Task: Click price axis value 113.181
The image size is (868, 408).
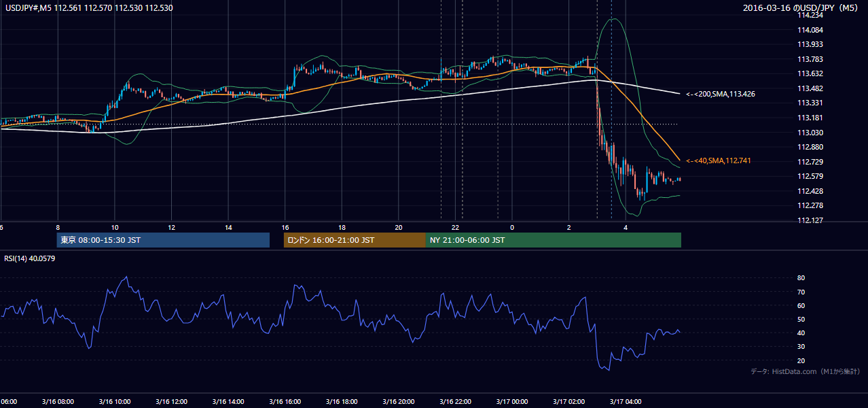Action: click(x=810, y=118)
